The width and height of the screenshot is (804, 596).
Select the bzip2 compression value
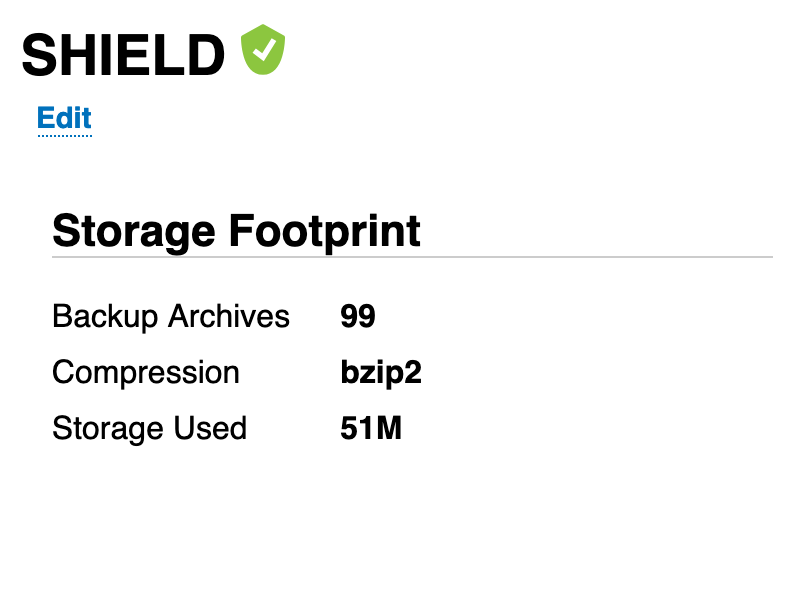381,372
